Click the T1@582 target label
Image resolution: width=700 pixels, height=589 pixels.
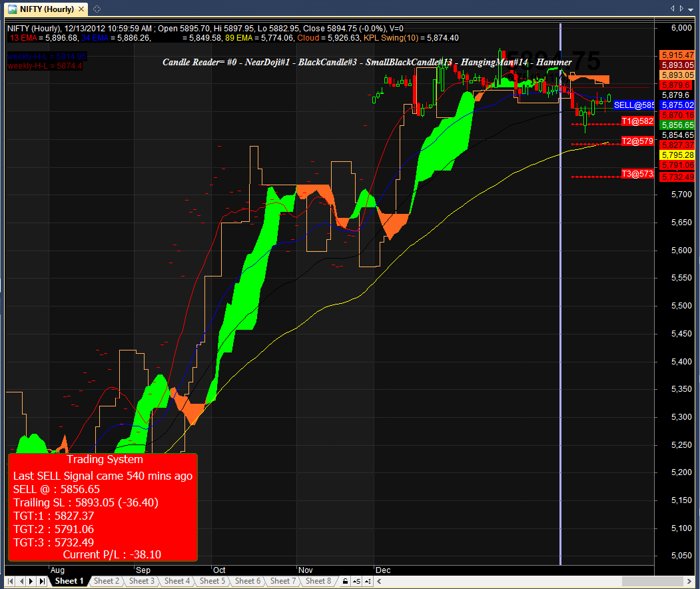[x=637, y=121]
